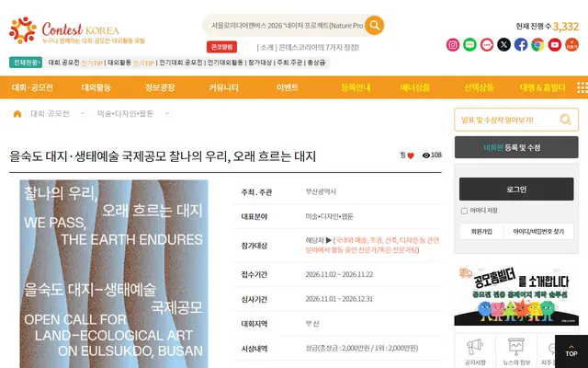This screenshot has height=368, width=588.
Task: Click the main search input field
Action: point(287,26)
